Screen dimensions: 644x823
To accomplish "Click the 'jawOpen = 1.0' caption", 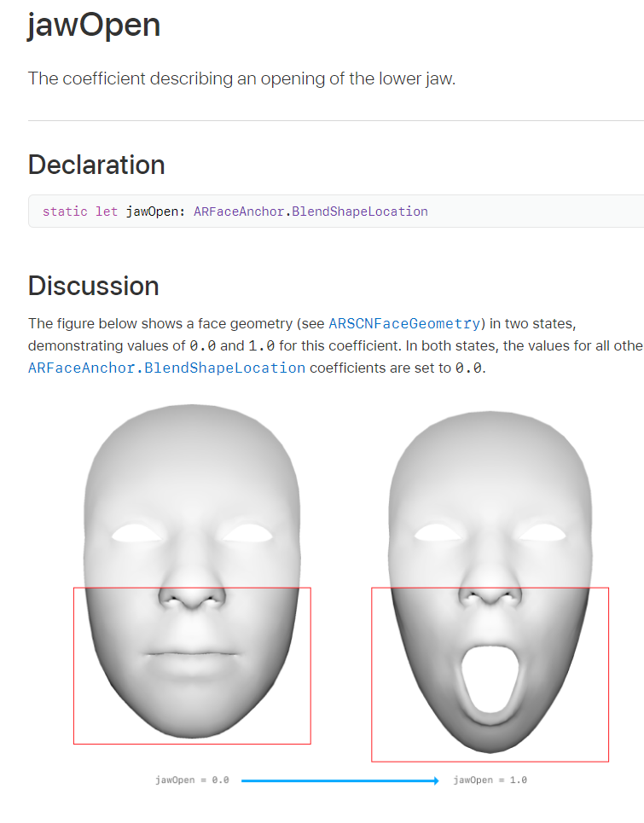I will [490, 780].
